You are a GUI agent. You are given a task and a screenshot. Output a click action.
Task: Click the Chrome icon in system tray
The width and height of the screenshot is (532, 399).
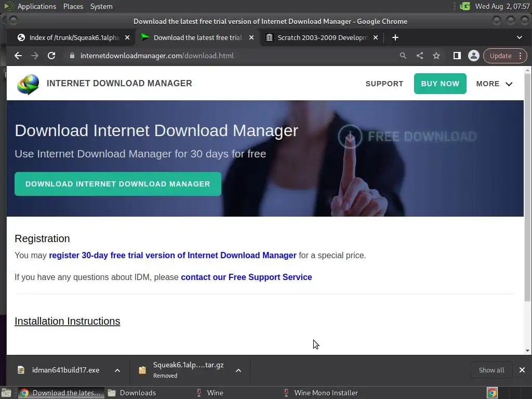tap(493, 393)
